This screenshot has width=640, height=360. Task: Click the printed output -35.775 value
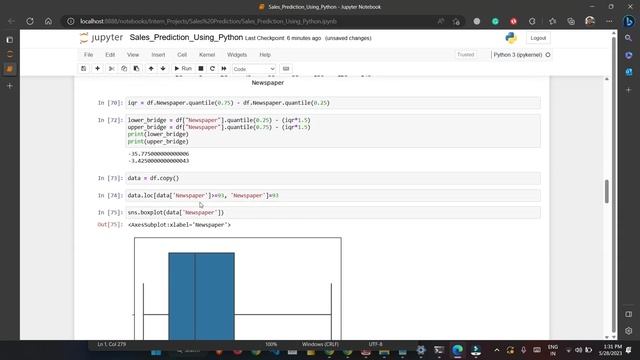pyautogui.click(x=158, y=154)
